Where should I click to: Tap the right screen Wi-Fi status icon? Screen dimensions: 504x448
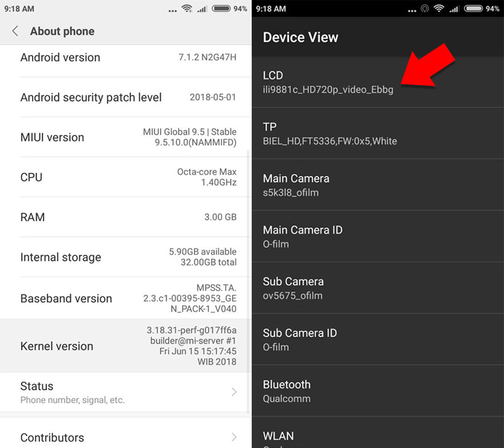439,9
